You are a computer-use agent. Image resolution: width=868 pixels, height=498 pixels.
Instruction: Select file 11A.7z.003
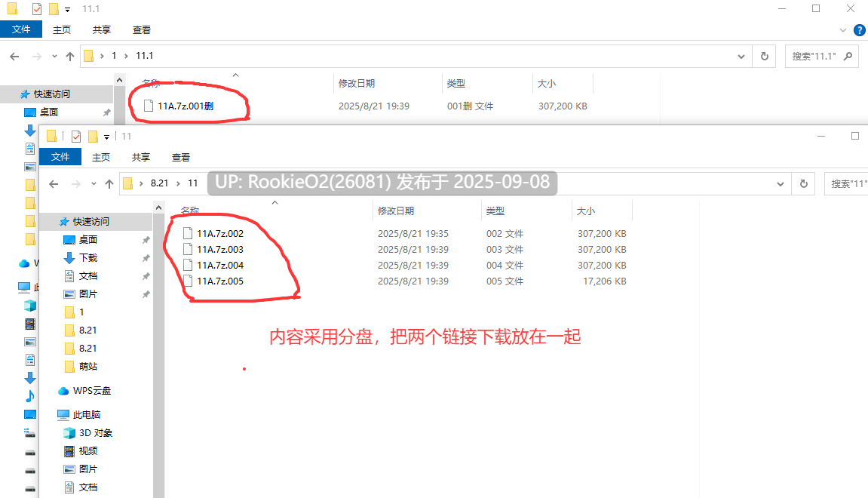[220, 249]
